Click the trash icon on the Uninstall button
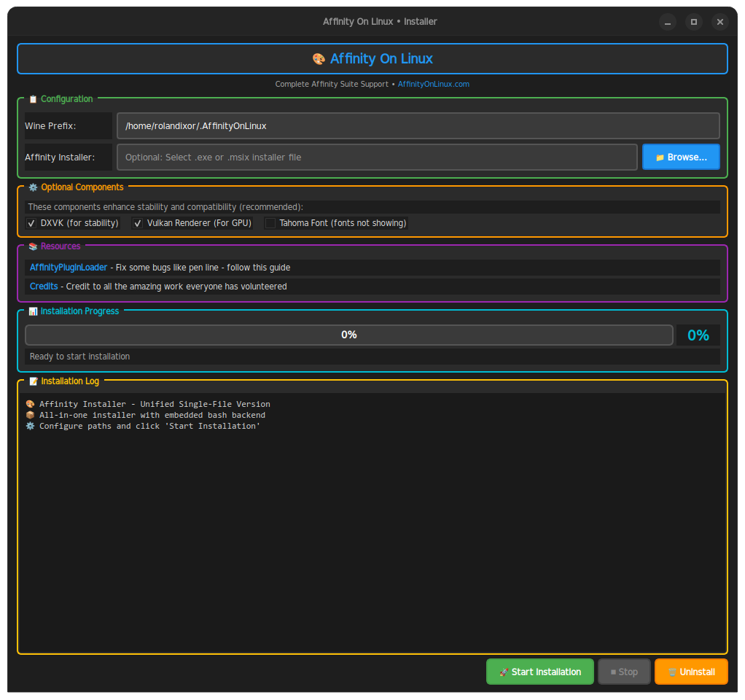 coord(672,671)
